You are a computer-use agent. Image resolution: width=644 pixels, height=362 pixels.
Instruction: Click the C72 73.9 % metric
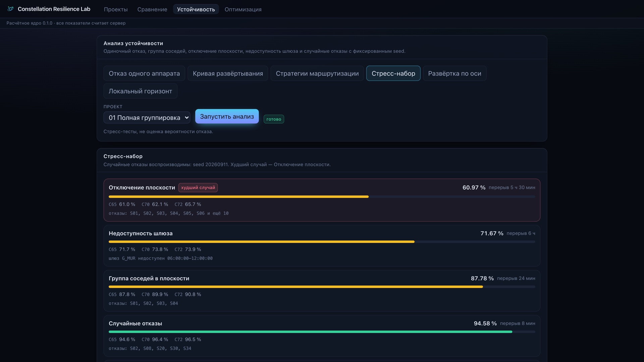188,249
